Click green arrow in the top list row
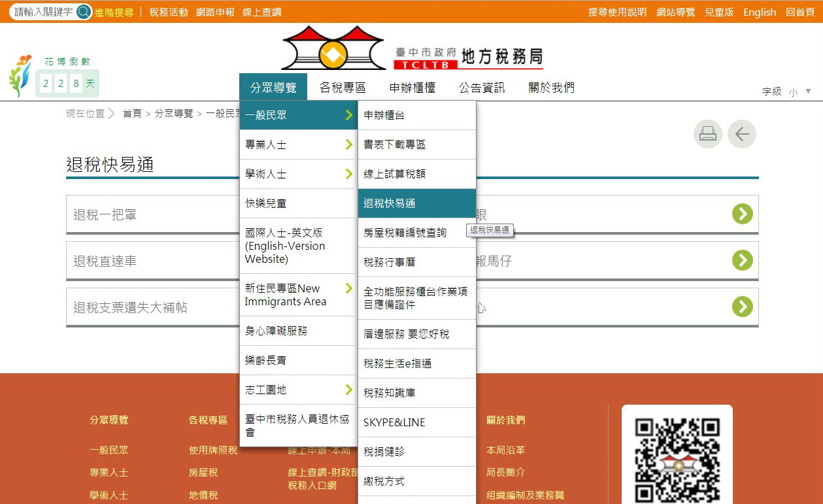823x504 pixels. pyautogui.click(x=742, y=214)
